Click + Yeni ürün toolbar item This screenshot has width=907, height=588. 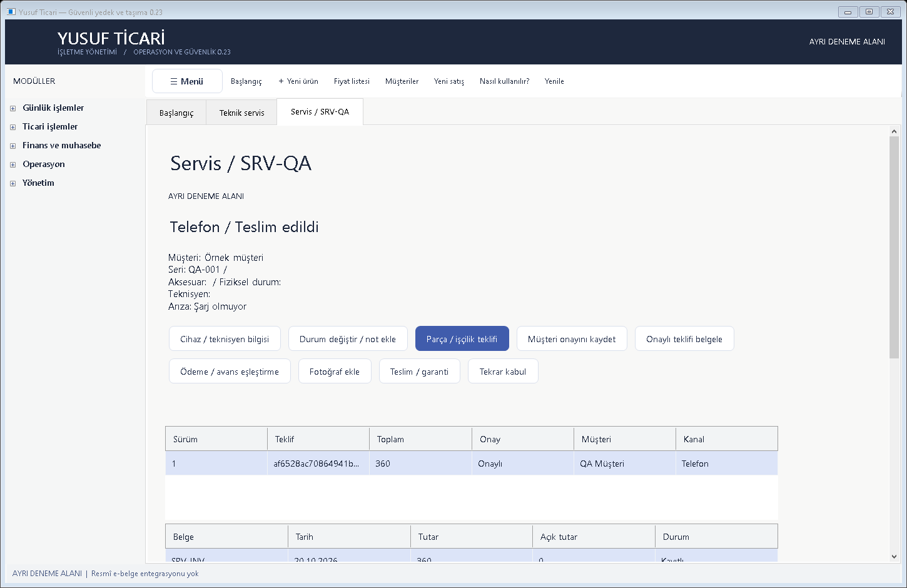298,81
